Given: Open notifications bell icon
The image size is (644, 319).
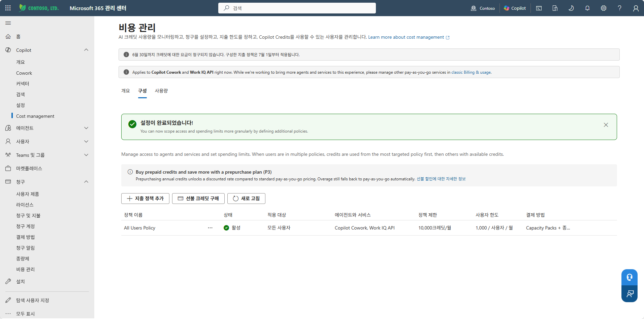Looking at the screenshot, I should (x=587, y=8).
